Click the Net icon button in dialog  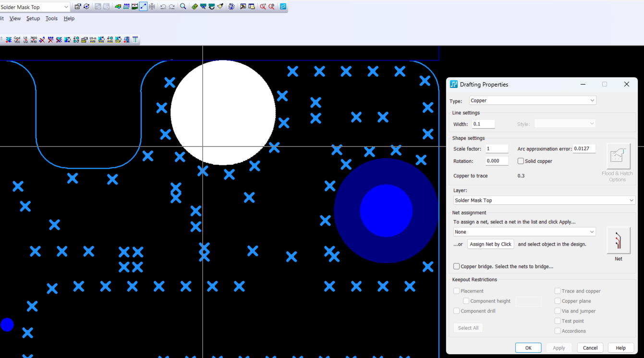[618, 240]
